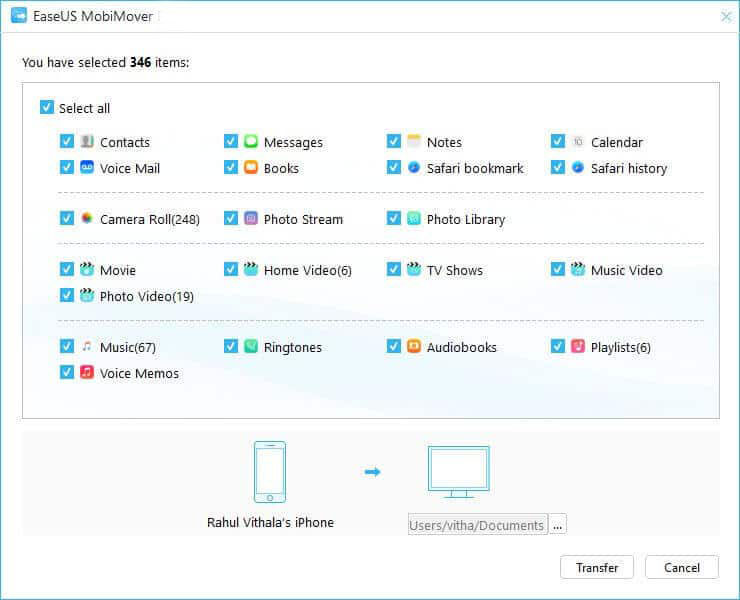Click the Select all label text
740x600 pixels.
click(84, 109)
